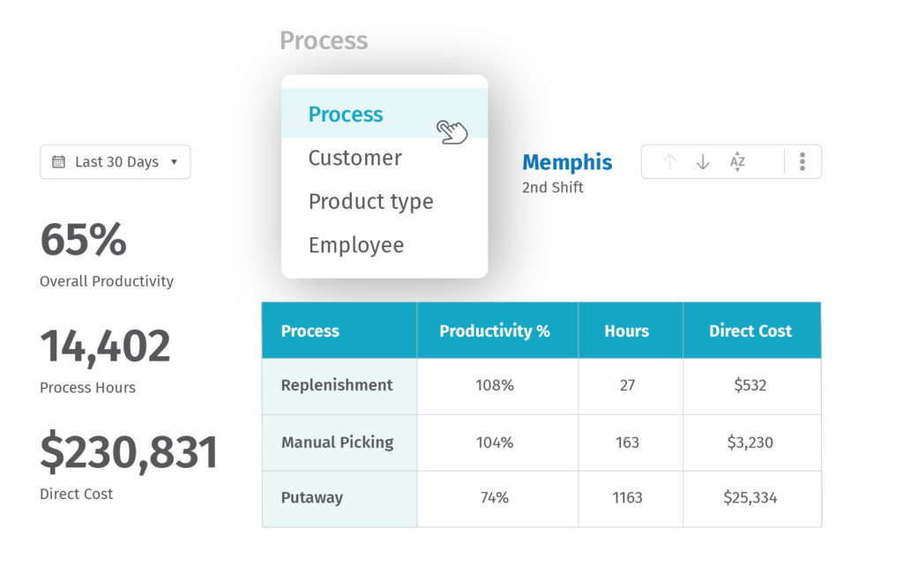Select the Replenishment process row
903x588 pixels.
click(339, 385)
